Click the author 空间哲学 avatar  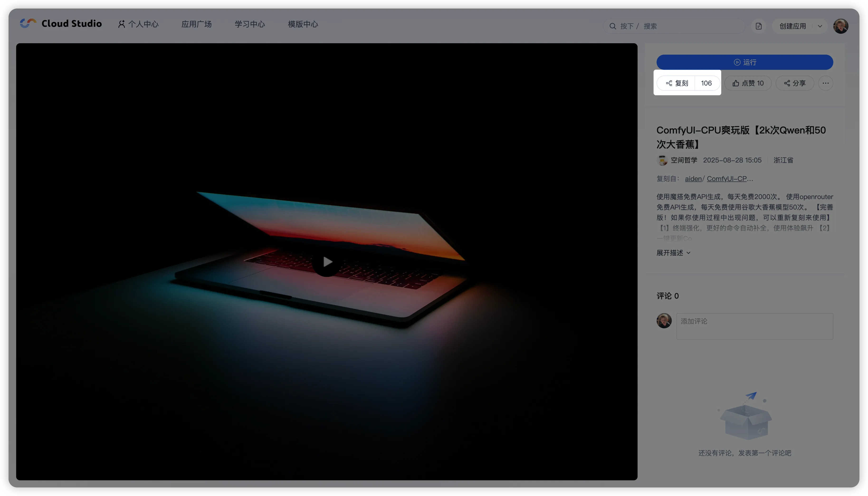[662, 160]
